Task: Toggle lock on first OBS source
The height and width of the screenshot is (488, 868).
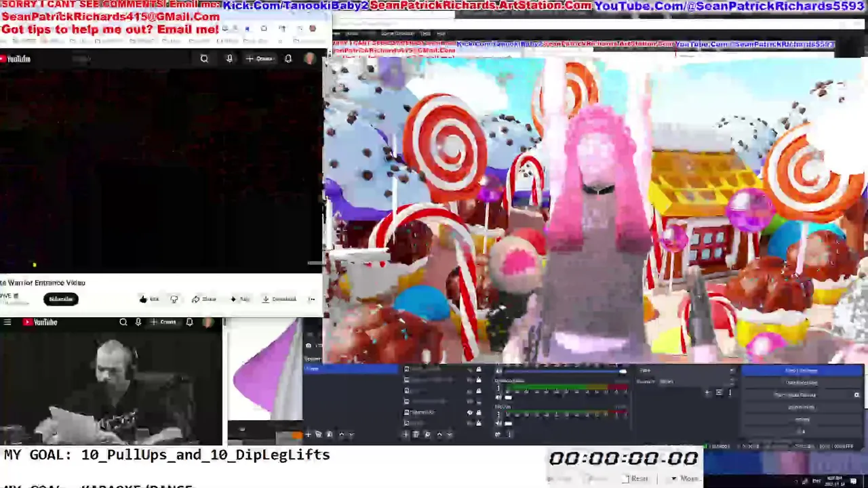Action: click(x=479, y=369)
